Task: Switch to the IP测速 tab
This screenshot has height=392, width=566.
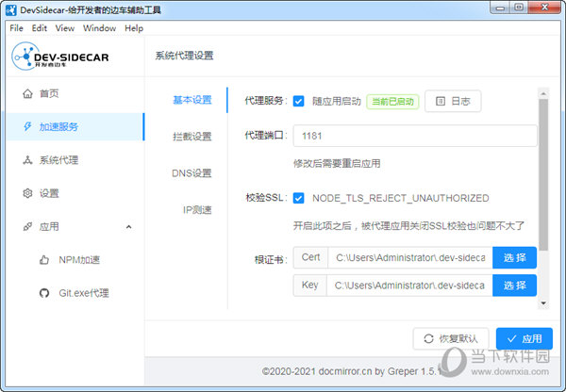Action: [197, 210]
